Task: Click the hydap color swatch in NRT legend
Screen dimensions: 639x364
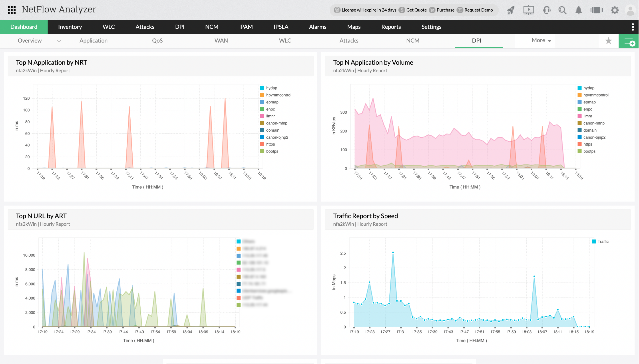Action: tap(262, 88)
